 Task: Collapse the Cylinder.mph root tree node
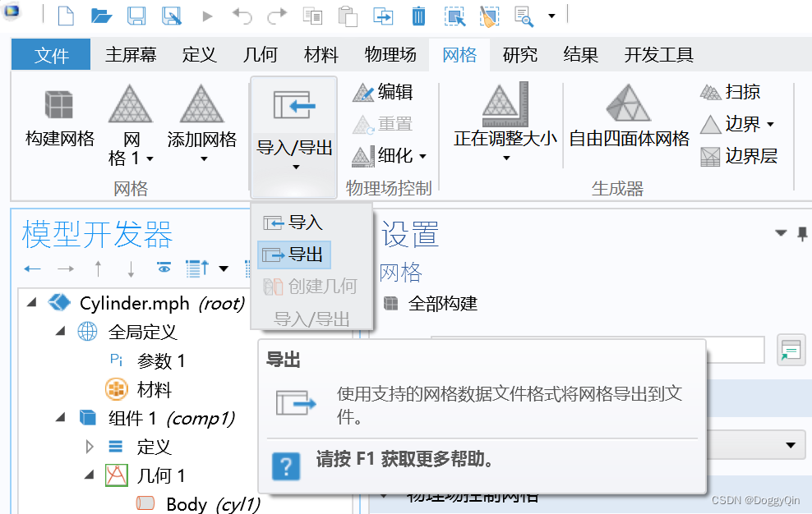point(31,302)
